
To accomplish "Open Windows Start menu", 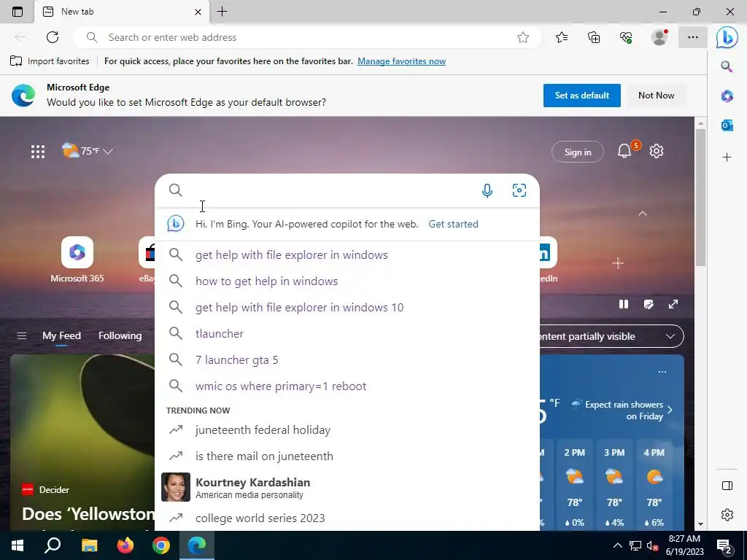I will point(18,545).
